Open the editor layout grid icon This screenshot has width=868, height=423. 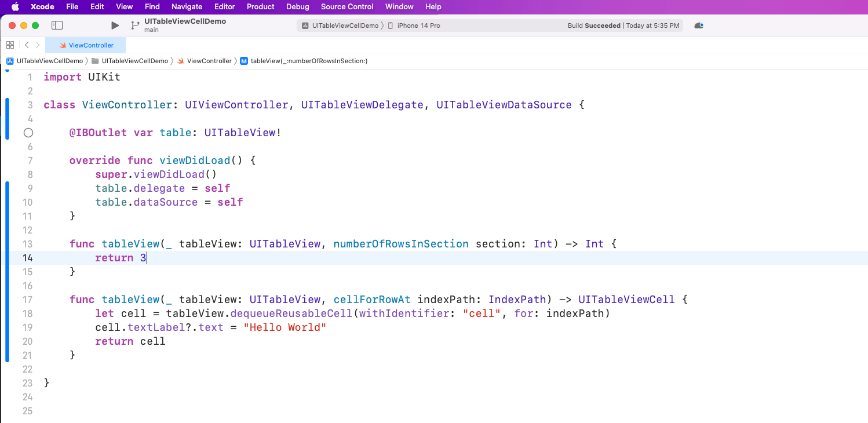pyautogui.click(x=10, y=45)
